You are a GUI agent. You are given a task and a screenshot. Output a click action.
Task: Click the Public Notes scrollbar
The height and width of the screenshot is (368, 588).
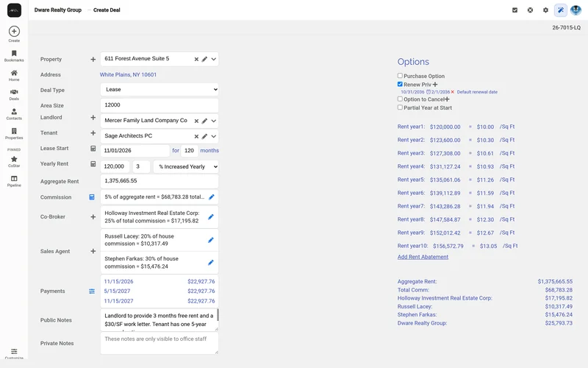tap(218, 316)
